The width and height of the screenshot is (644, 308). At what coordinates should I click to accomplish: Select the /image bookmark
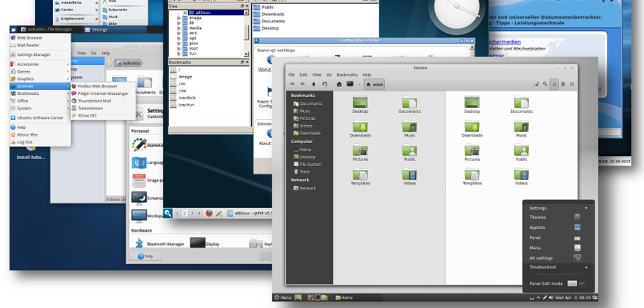[181, 77]
